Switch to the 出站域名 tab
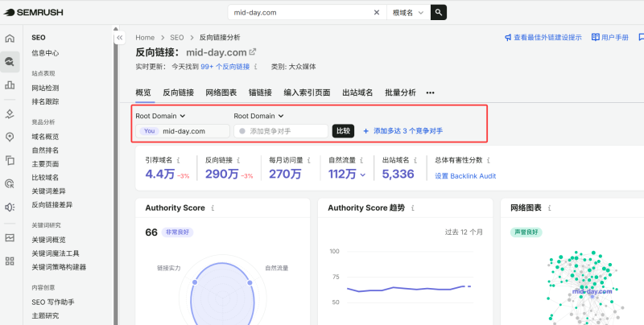 click(357, 93)
